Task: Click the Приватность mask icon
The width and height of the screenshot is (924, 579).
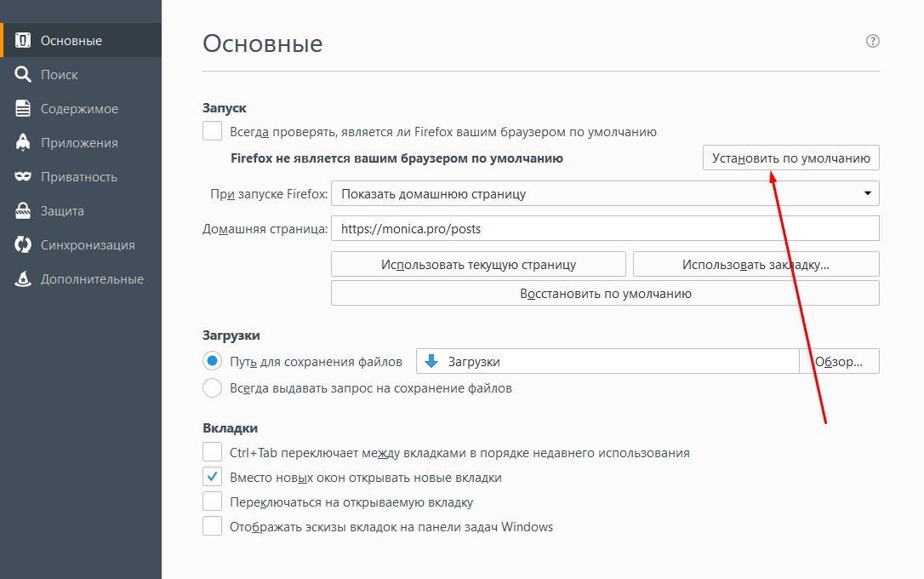Action: (22, 176)
